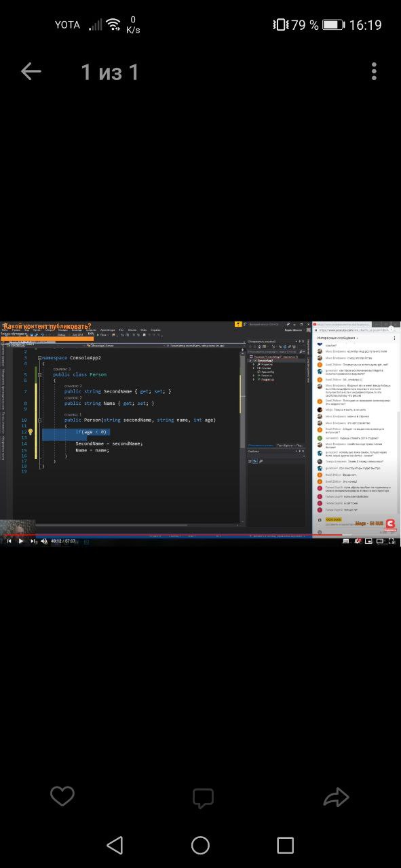Click the lightbulb hint icon beside line 12
Image resolution: width=401 pixels, height=868 pixels.
point(31,432)
